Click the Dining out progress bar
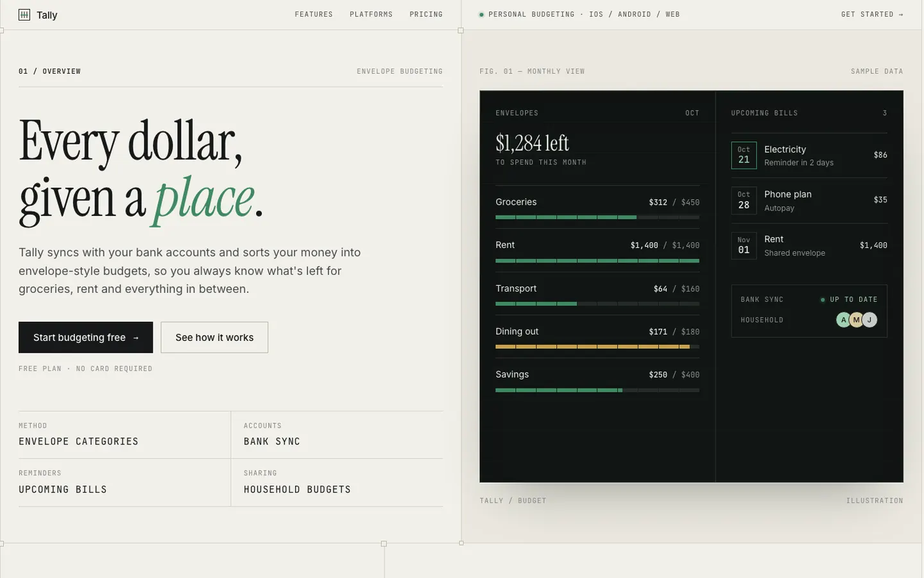Image resolution: width=924 pixels, height=578 pixels. point(597,347)
